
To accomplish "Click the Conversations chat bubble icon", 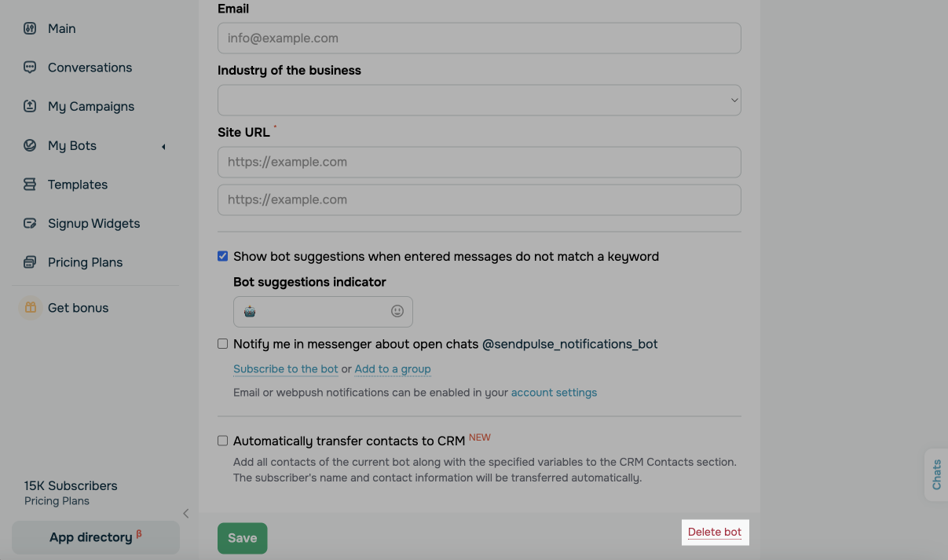I will click(x=30, y=68).
